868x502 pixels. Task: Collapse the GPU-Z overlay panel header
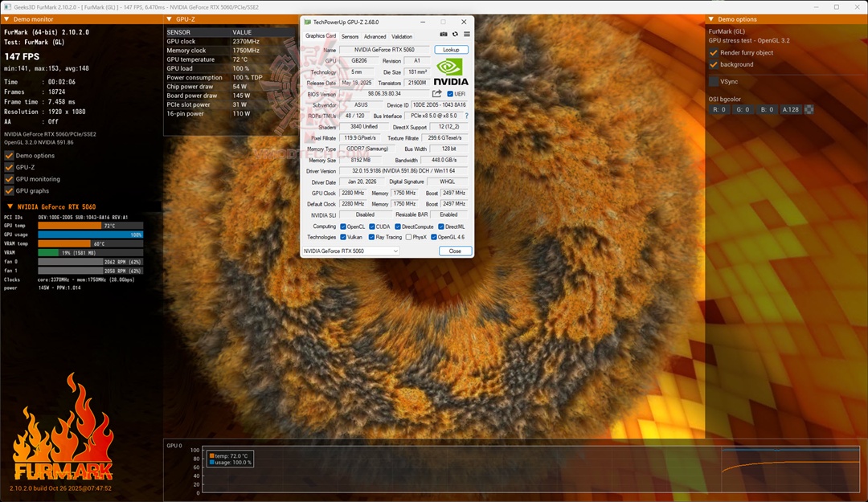[169, 19]
